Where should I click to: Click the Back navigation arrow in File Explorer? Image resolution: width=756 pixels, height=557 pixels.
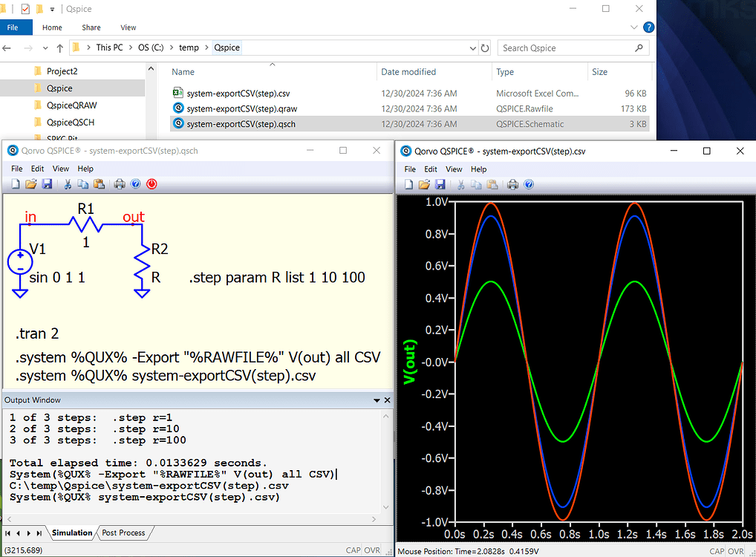point(7,47)
